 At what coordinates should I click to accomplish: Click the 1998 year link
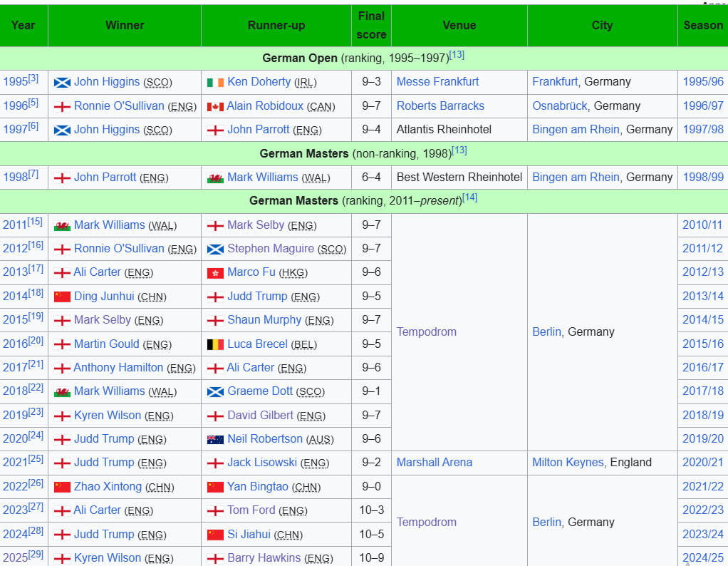[15, 177]
